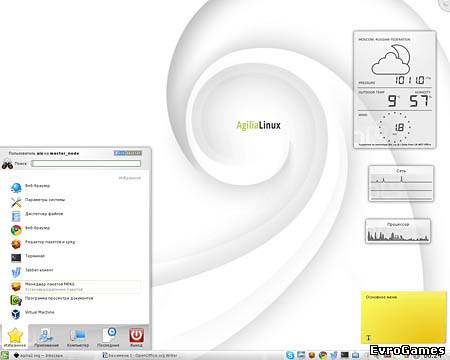Open the document viewer program icon

pyautogui.click(x=16, y=300)
